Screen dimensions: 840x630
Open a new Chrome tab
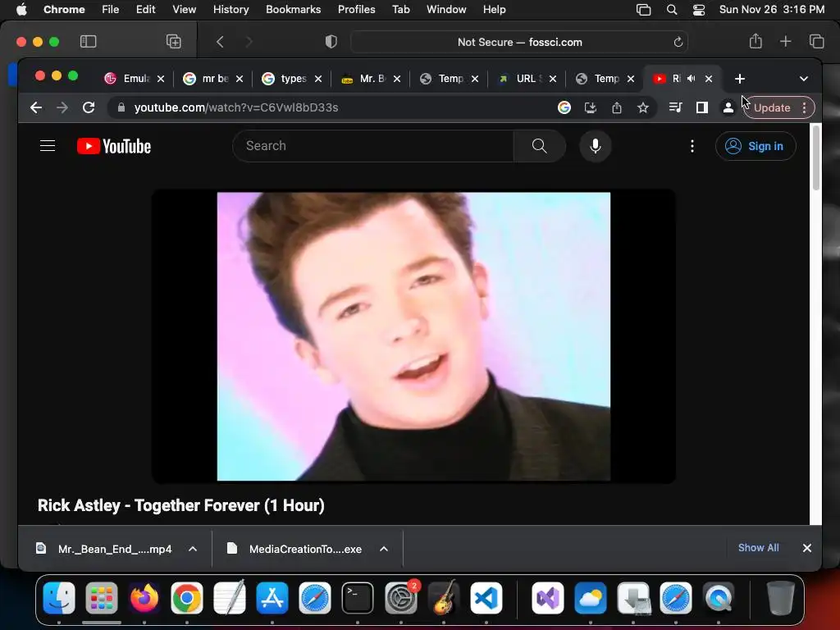(x=740, y=79)
